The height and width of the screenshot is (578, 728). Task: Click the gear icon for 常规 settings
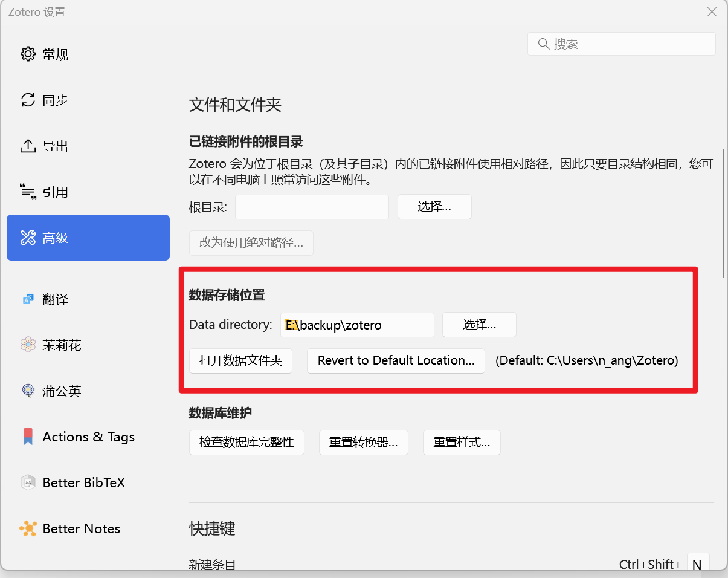point(28,54)
